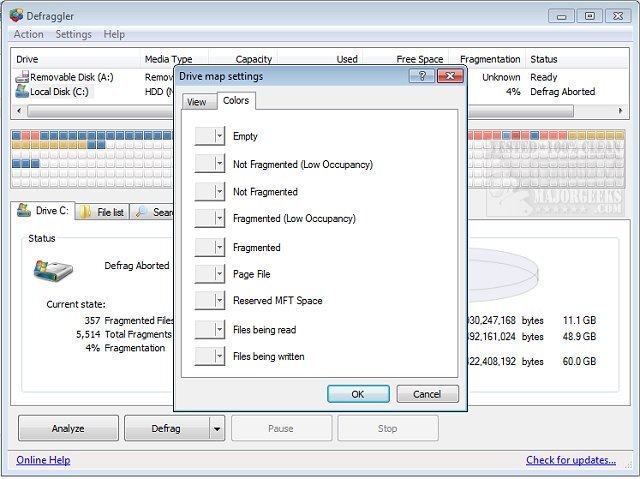Click the Media Type column header
640x479 pixels.
click(x=169, y=59)
